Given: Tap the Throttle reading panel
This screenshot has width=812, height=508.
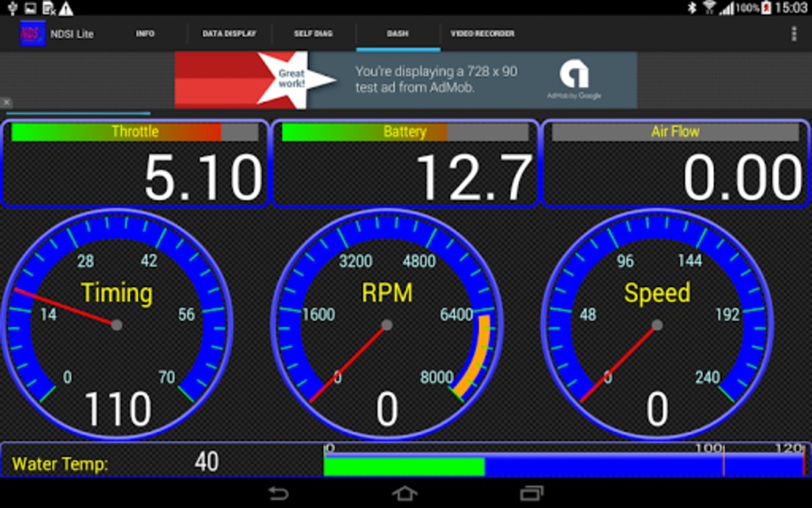Looking at the screenshot, I should pos(135,163).
